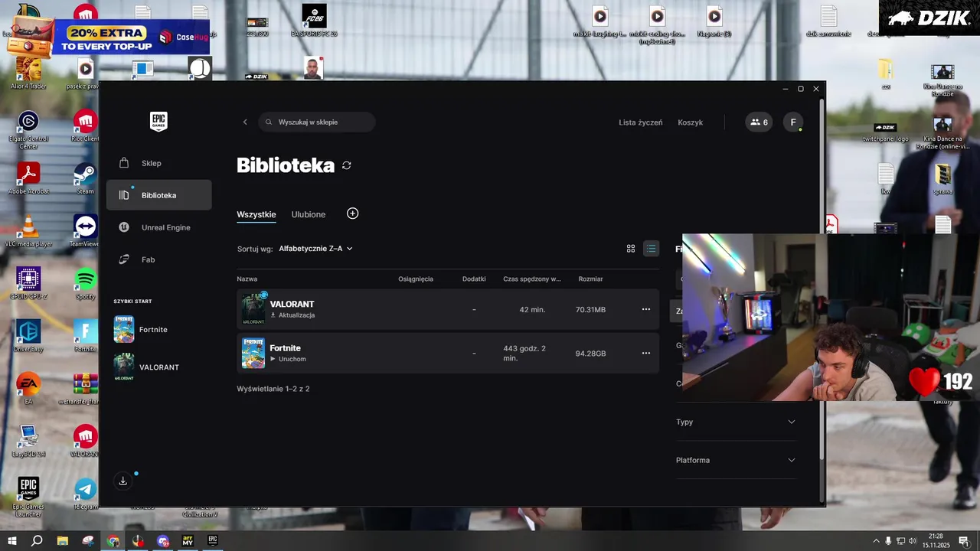Open the Steam desktop icon
Image resolution: width=980 pixels, height=551 pixels.
click(85, 178)
